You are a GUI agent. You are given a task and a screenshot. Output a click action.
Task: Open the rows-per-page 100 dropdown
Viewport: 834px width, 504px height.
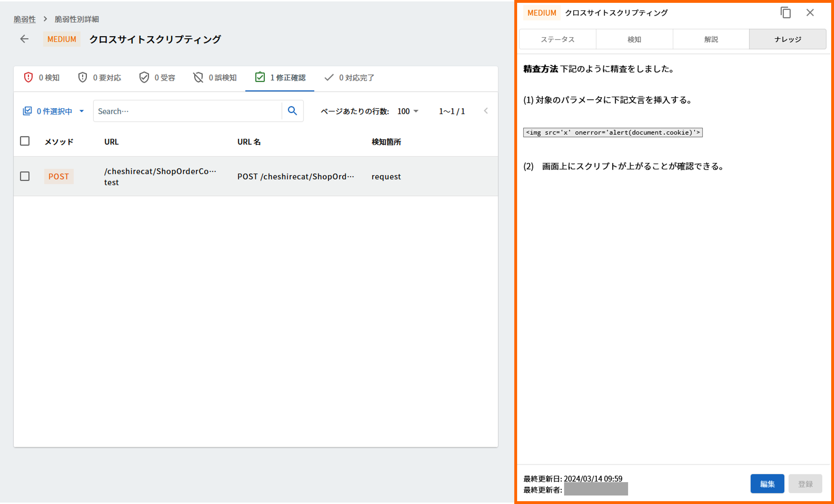click(x=408, y=111)
